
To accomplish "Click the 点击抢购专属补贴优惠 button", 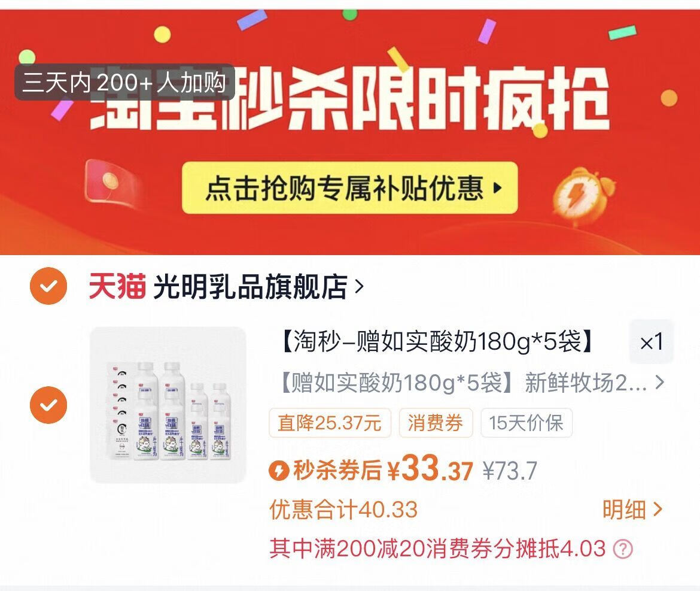I will coord(349,187).
